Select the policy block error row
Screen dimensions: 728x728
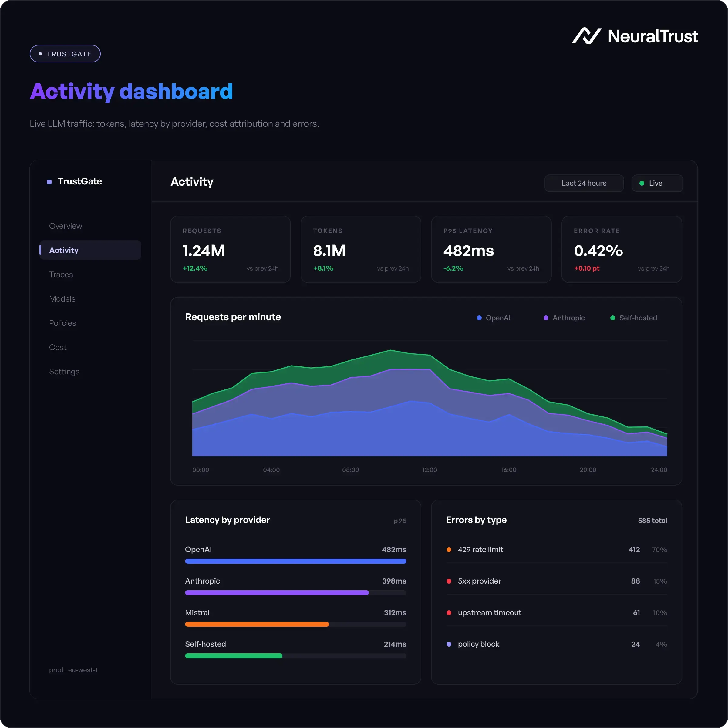point(557,644)
